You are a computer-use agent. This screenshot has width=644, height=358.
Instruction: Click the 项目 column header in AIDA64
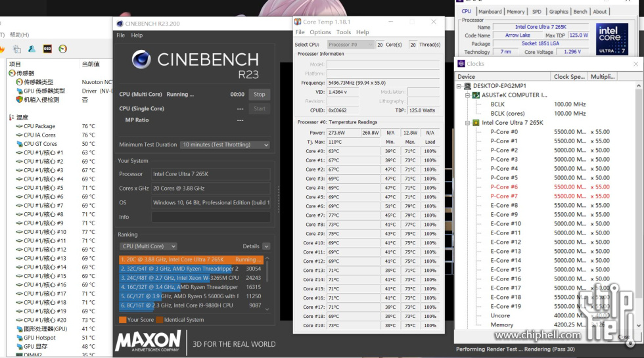pos(43,64)
